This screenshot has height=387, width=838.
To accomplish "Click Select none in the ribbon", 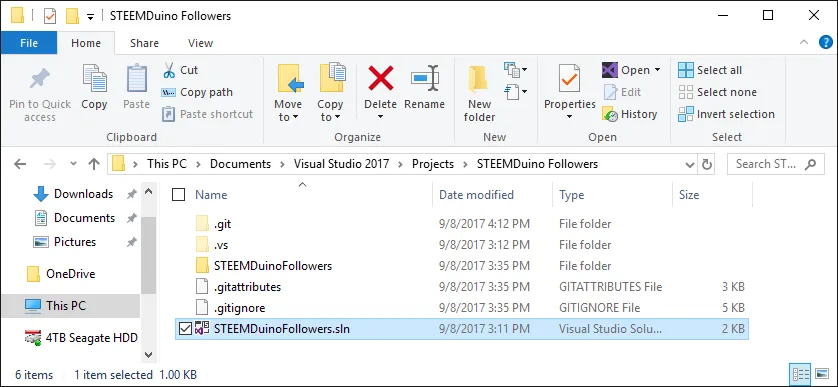I will click(x=717, y=92).
